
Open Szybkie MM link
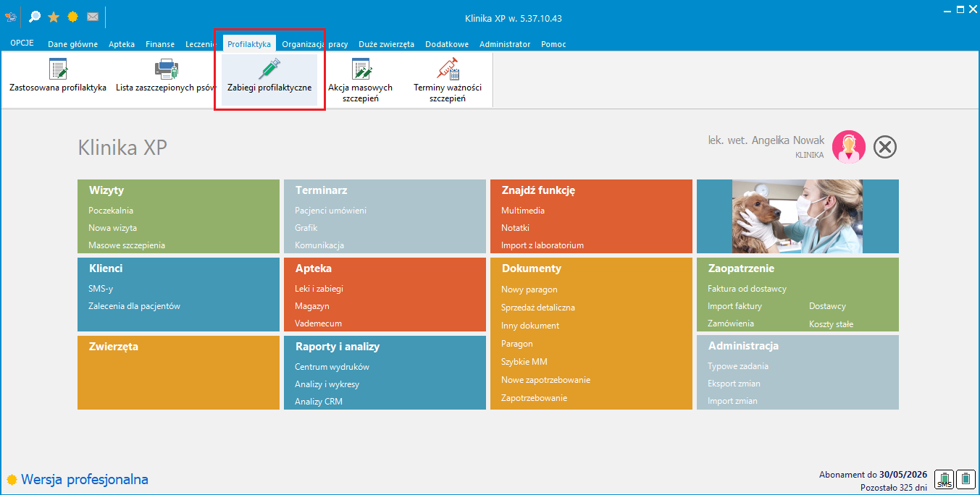[524, 362]
